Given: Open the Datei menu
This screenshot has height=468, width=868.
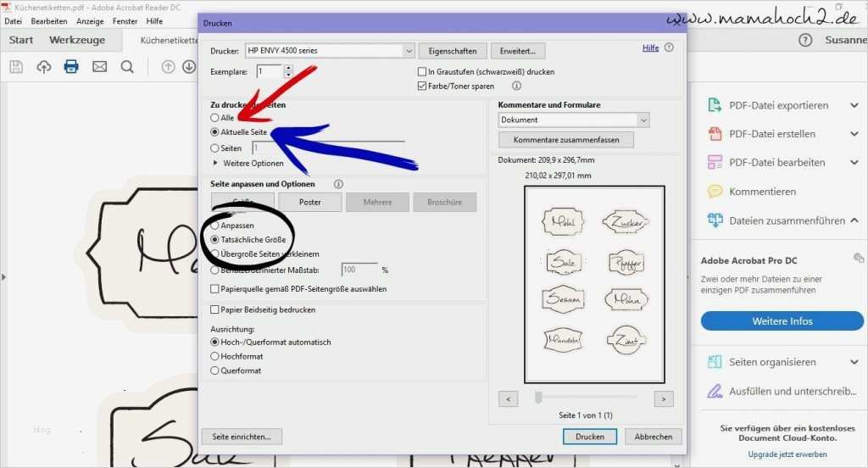Looking at the screenshot, I should [14, 21].
